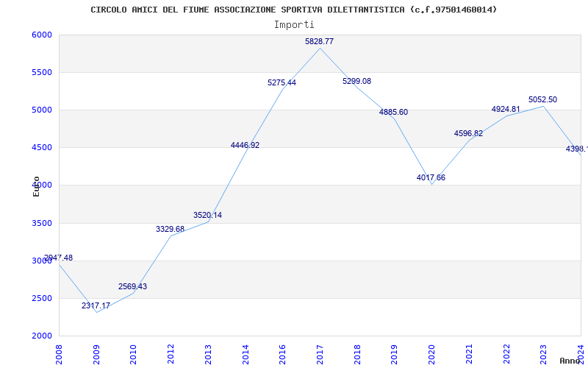The image size is (588, 368).
Task: Click the 2022 x-axis year label
Action: [506, 355]
